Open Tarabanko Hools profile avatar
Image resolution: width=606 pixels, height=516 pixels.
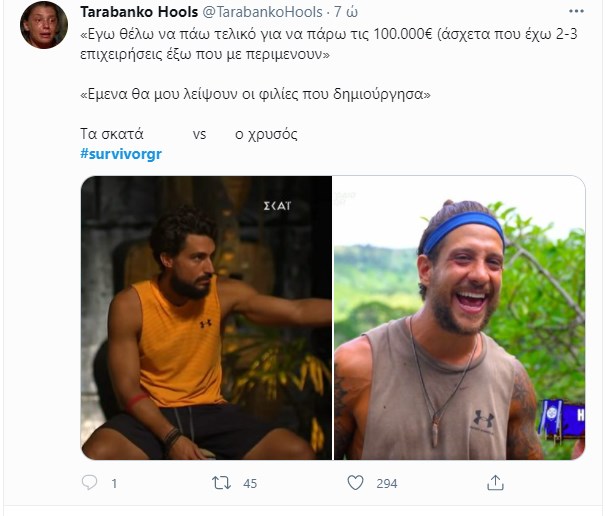pos(44,25)
